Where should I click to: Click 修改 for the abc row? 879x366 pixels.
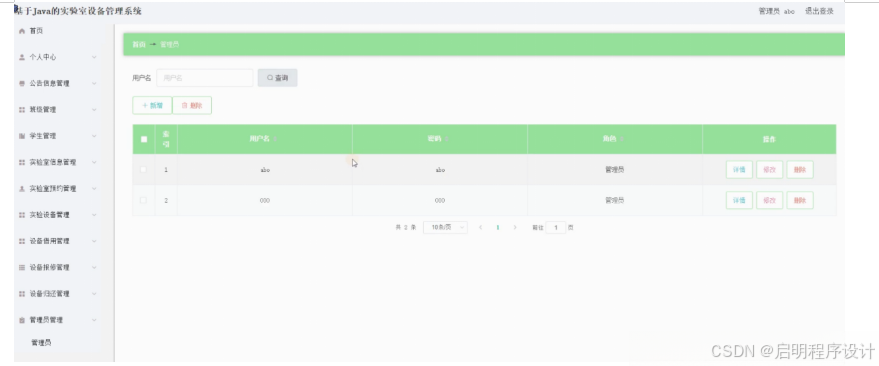coord(769,169)
